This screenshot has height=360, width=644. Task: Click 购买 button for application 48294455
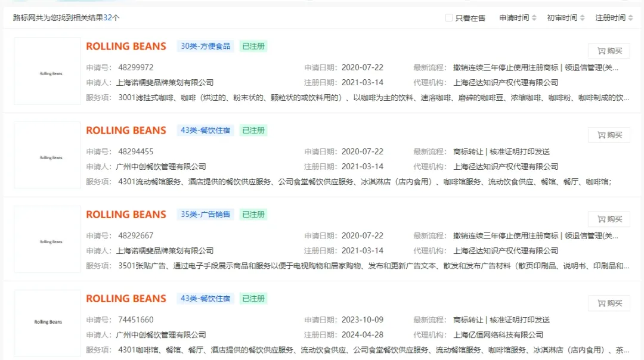coord(609,135)
